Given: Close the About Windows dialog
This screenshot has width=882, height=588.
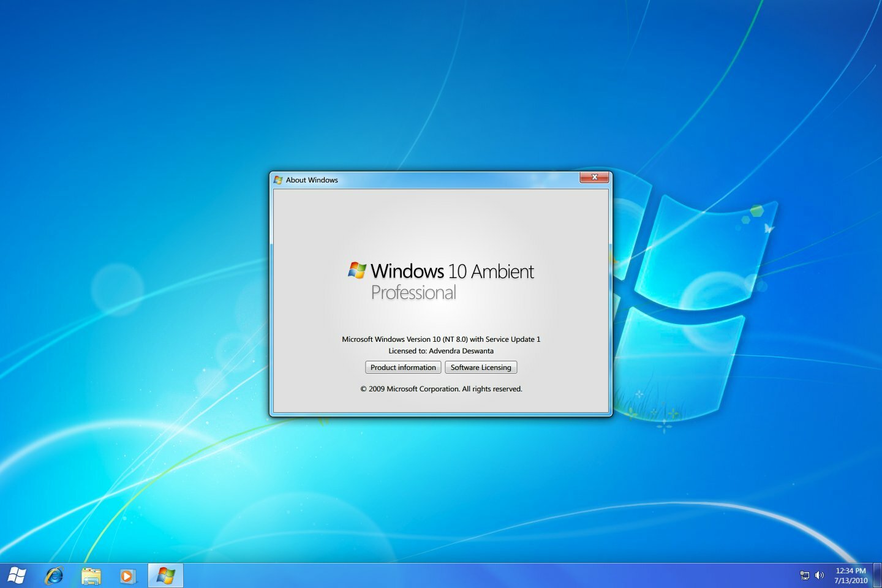Looking at the screenshot, I should pos(594,178).
